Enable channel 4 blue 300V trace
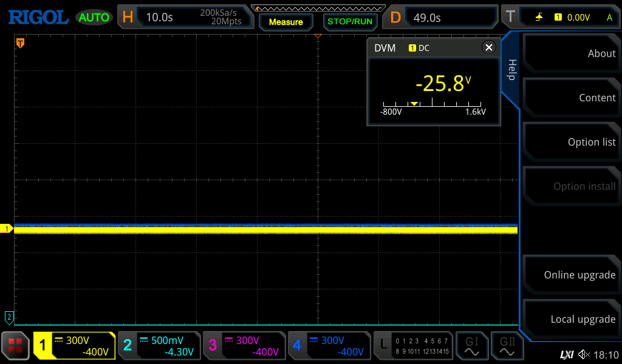The width and height of the screenshot is (622, 364). pos(329,346)
